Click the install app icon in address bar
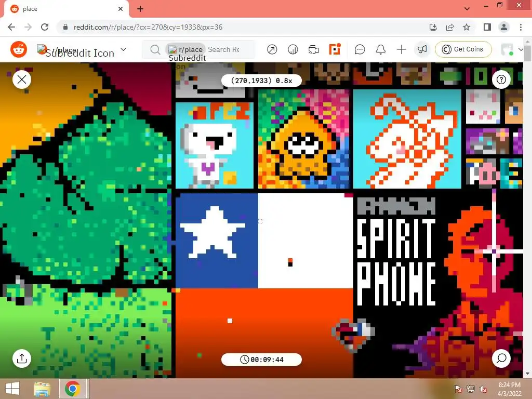The image size is (532, 399). pos(433,27)
